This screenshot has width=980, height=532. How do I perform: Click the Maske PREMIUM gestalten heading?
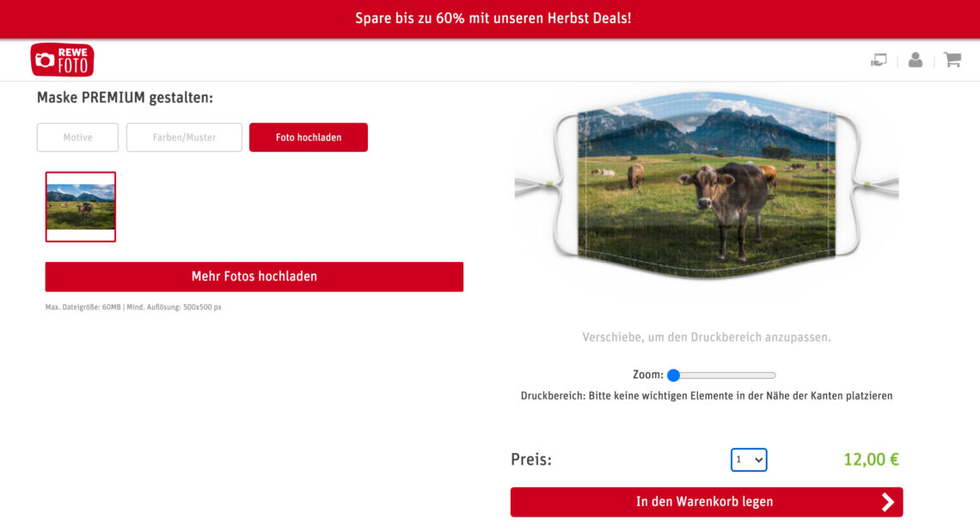pyautogui.click(x=125, y=97)
